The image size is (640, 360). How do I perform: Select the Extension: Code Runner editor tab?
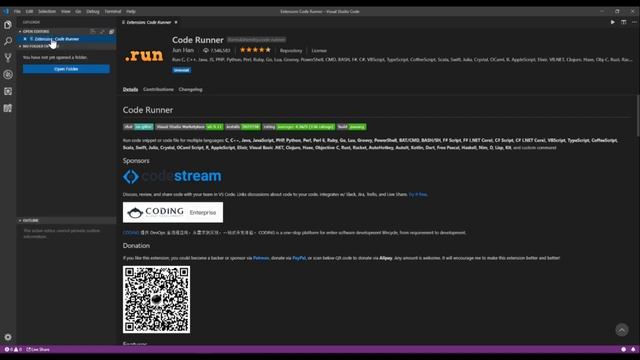click(x=149, y=22)
